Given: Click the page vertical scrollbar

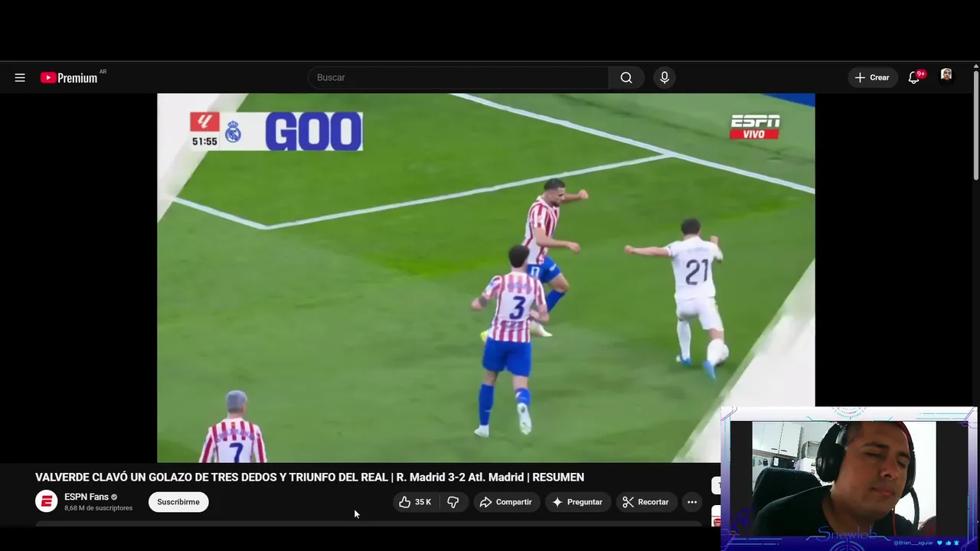Looking at the screenshot, I should [x=975, y=126].
